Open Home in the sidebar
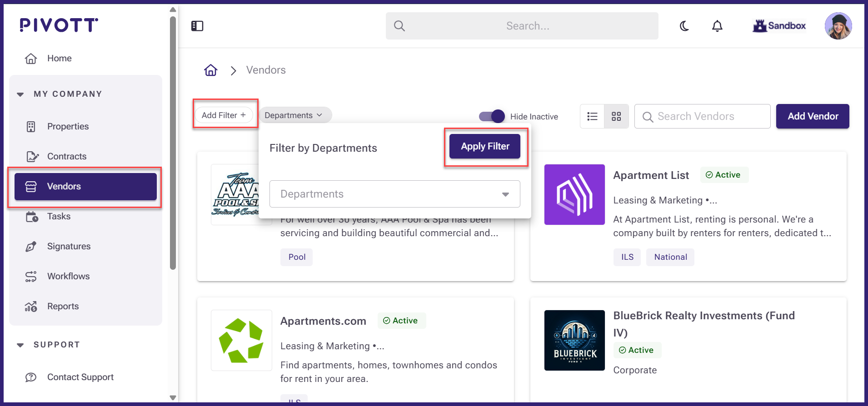868x406 pixels. [x=85, y=58]
